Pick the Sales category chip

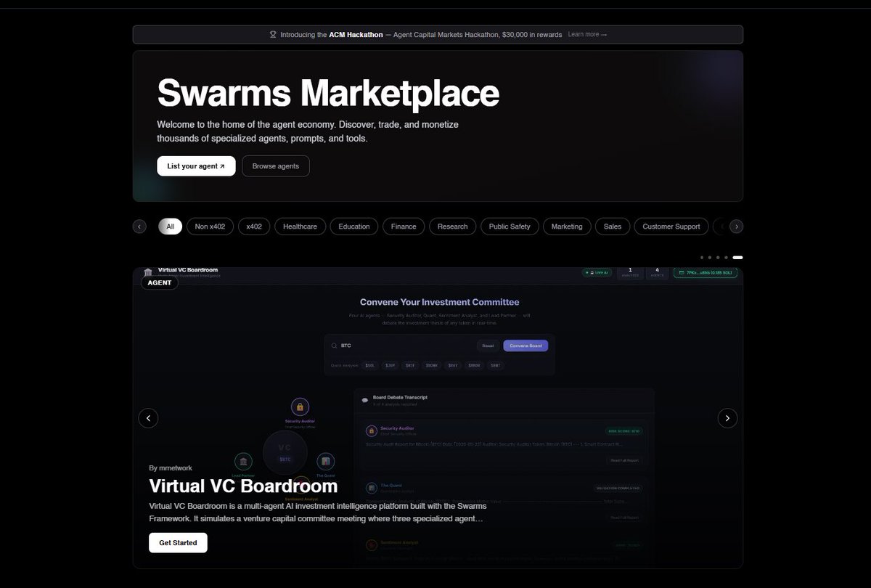point(613,226)
